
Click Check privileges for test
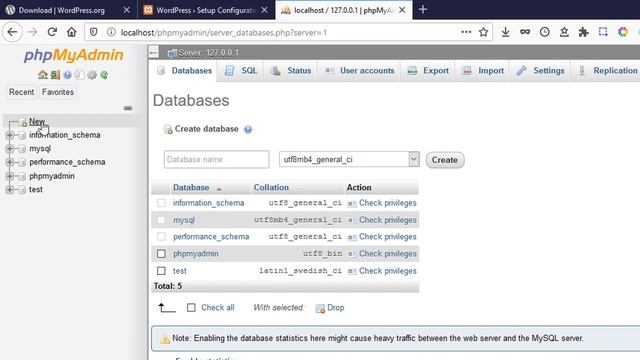387,271
